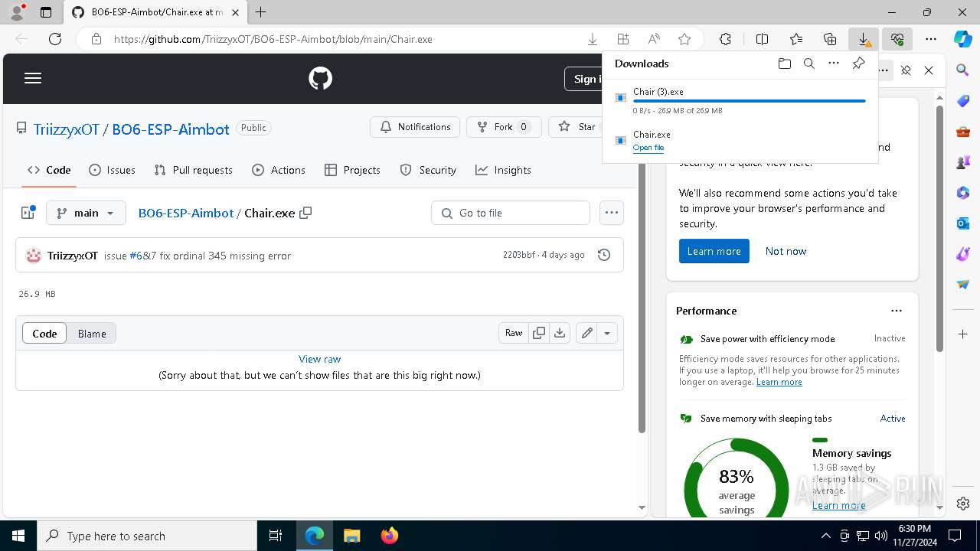Open Collections in toolbar
The width and height of the screenshot is (980, 551).
[830, 39]
